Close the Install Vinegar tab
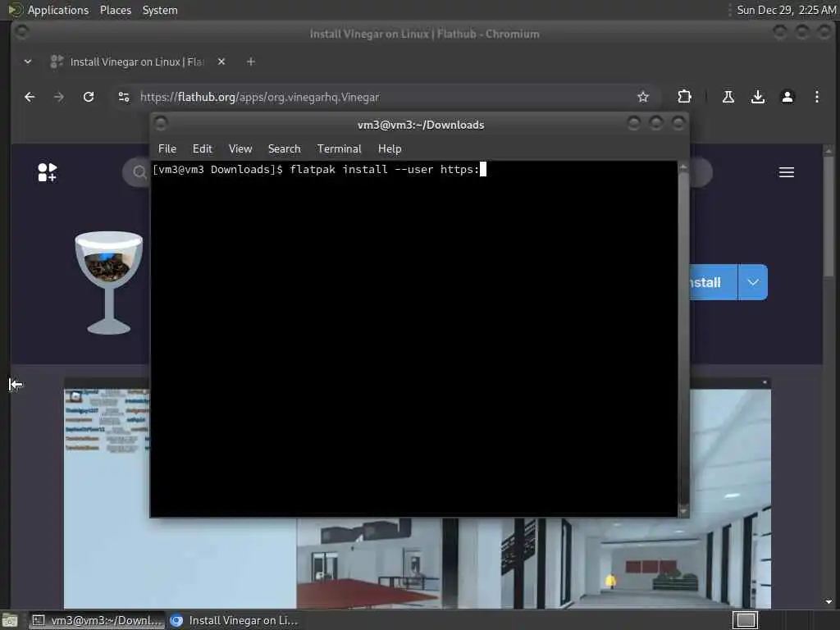Image resolution: width=840 pixels, height=630 pixels. (x=221, y=62)
